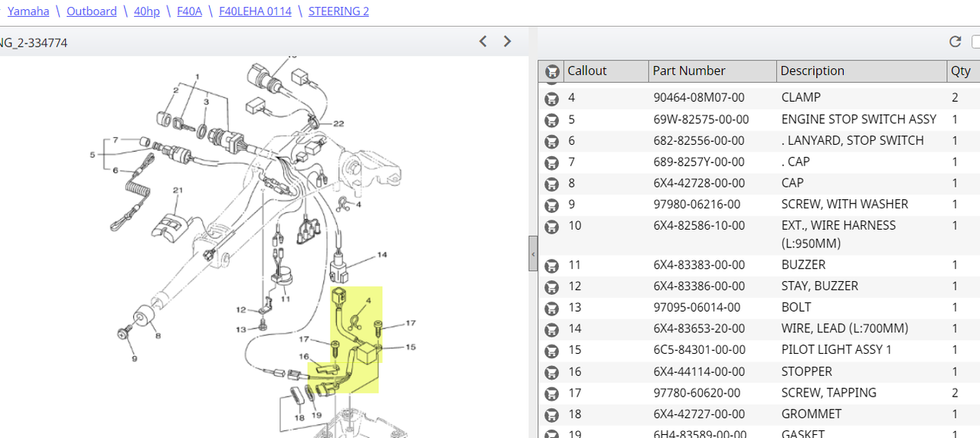The width and height of the screenshot is (980, 438).
Task: Click the refresh parts list icon
Action: tap(955, 41)
